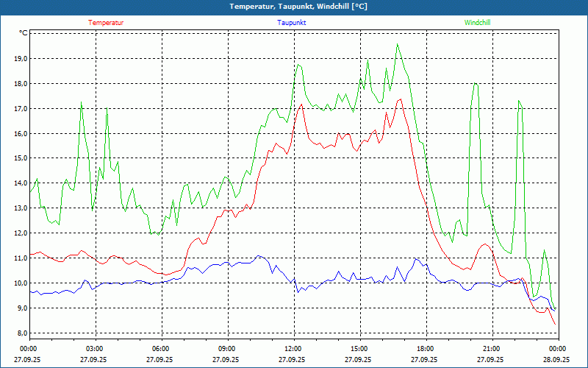Screen dimensions: 588x368
Task: Click the highest peak of the green Windchill curve
Action: point(398,44)
